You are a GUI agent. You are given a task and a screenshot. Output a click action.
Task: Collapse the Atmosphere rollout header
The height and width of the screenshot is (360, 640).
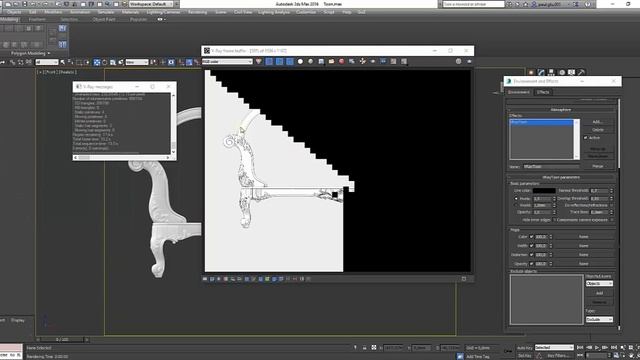561,110
